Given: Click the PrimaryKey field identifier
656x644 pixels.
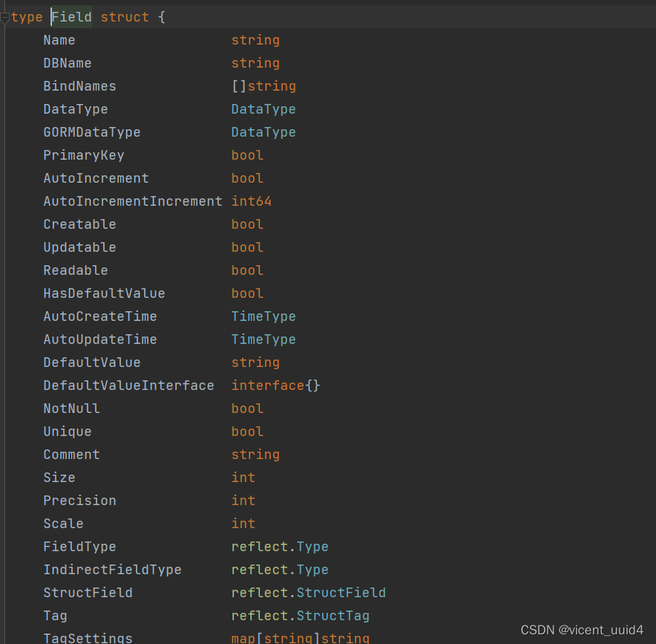Looking at the screenshot, I should click(x=84, y=155).
